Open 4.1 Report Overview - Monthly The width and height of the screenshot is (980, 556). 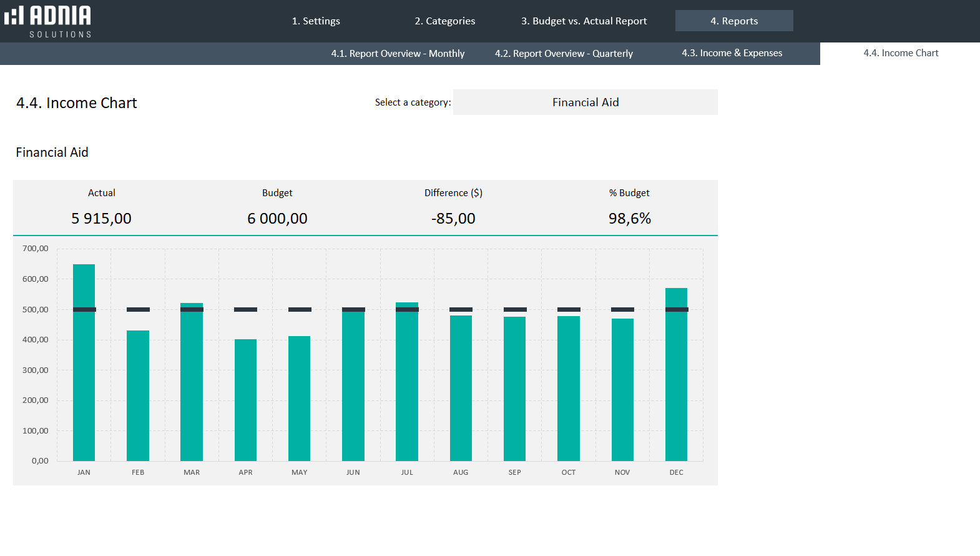coord(398,54)
